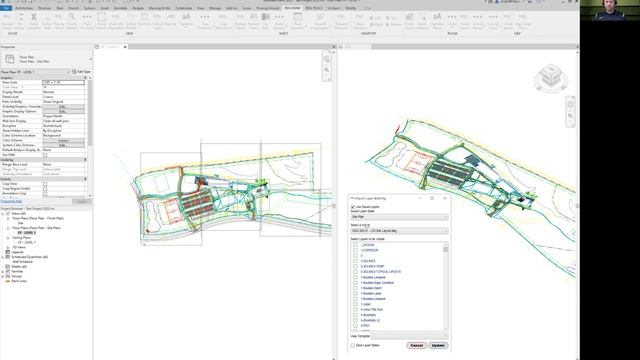Screen dimensions: 640x360
Task: Click the Floor Plan type icon in Properties
Action: click(x=10, y=59)
